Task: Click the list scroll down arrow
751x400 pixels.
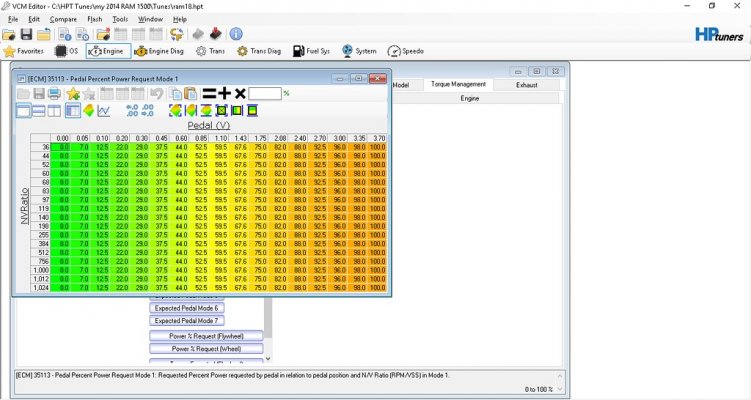Action: 268,358
